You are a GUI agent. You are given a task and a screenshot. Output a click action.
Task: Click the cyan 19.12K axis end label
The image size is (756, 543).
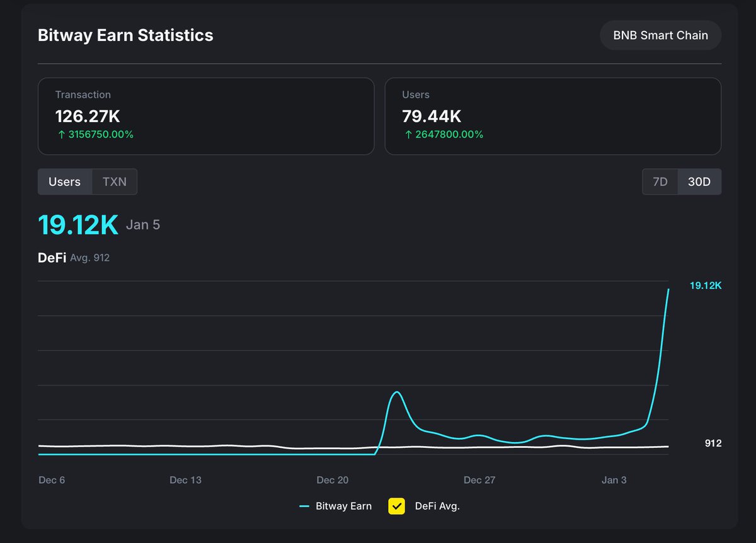(705, 285)
